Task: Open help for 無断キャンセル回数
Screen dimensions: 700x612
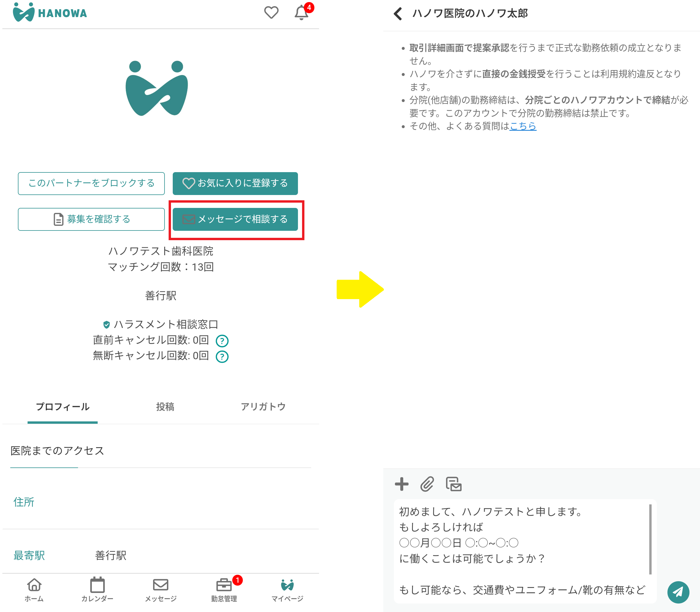Action: point(222,356)
